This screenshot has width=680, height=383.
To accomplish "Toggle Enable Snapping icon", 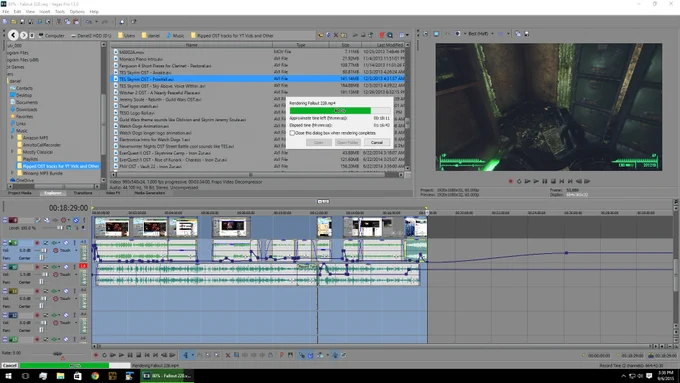I will [x=301, y=355].
